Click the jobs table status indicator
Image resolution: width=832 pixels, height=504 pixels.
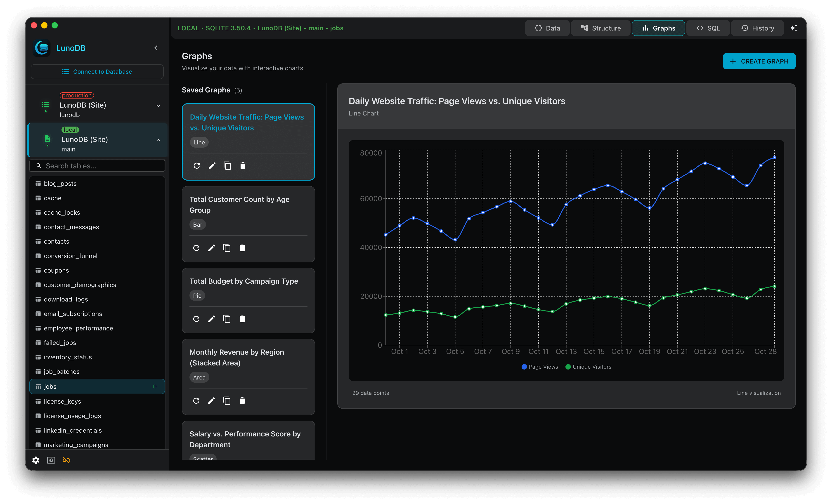[155, 386]
